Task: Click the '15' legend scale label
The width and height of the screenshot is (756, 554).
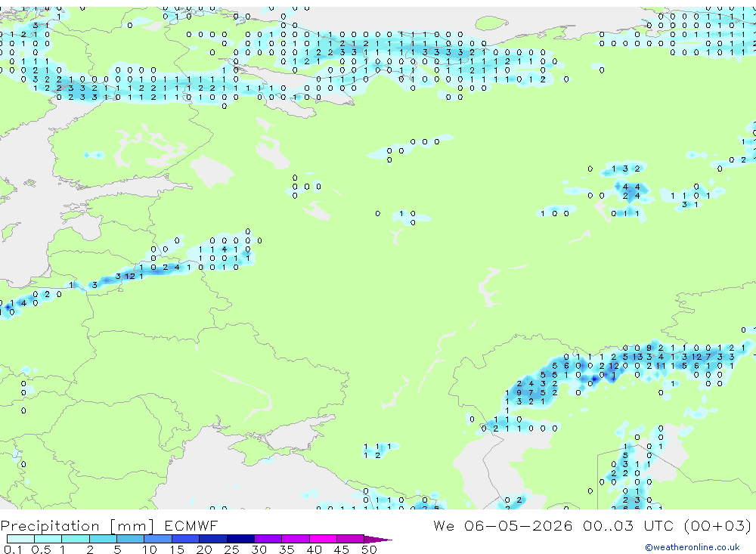Action: pyautogui.click(x=177, y=549)
